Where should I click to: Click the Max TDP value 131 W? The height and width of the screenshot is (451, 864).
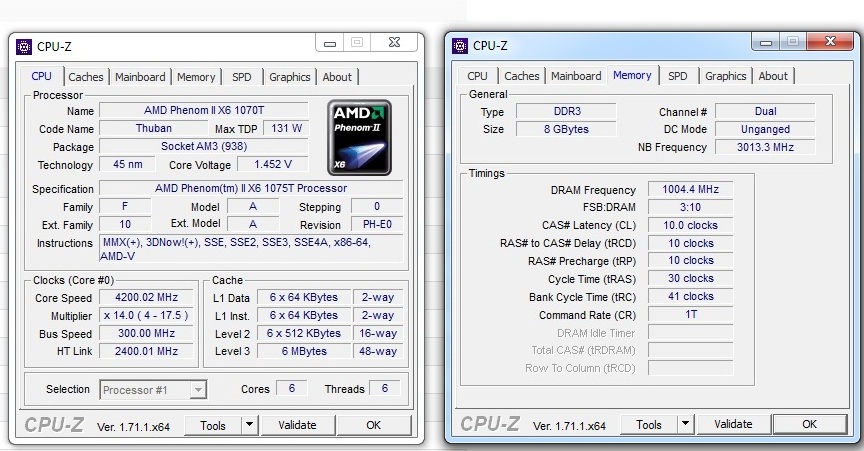(x=286, y=128)
